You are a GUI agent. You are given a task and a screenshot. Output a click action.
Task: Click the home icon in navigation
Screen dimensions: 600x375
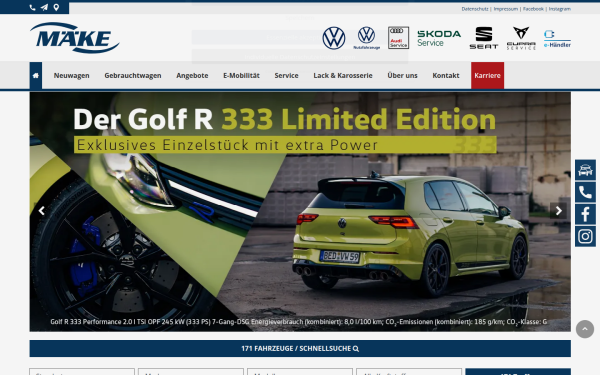pyautogui.click(x=36, y=76)
